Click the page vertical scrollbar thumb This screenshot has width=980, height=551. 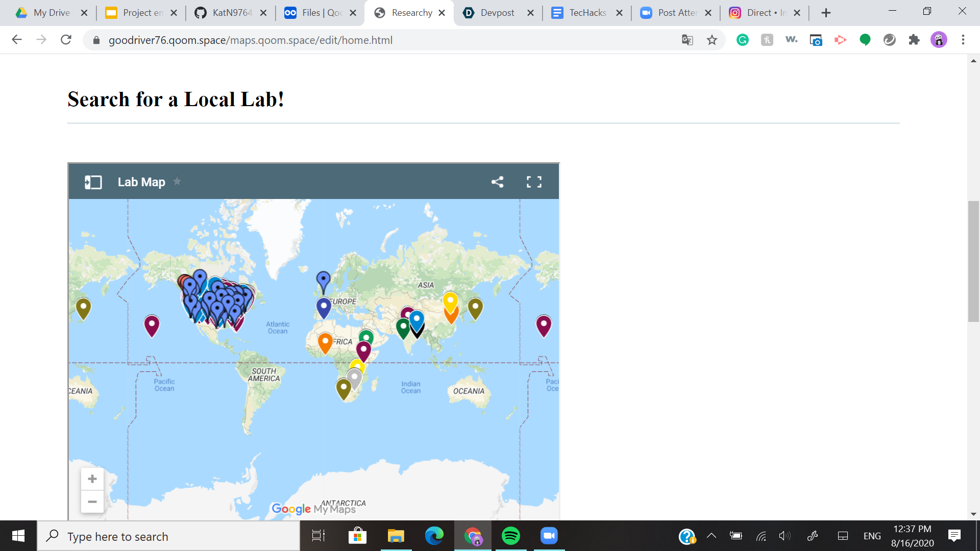pos(973,261)
